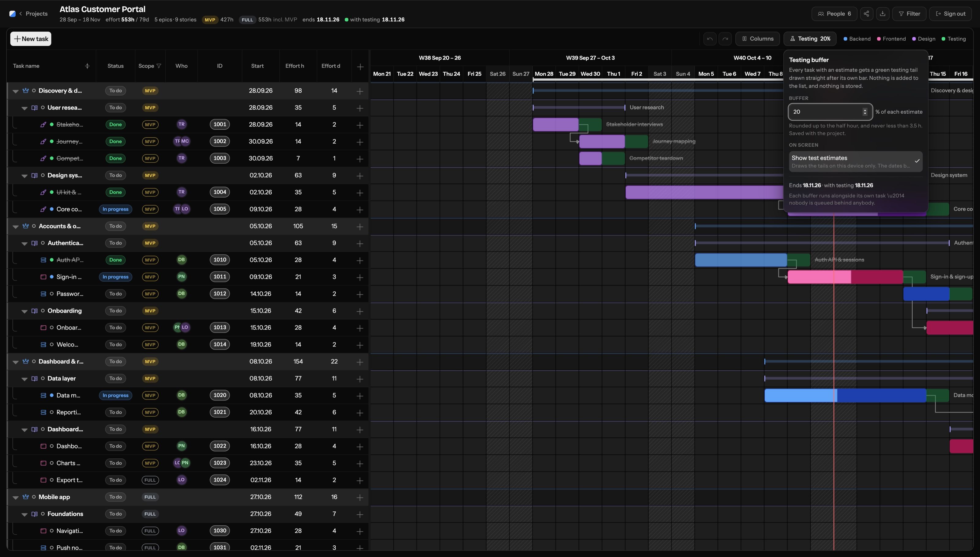980x557 pixels.
Task: Click Scope column filter funnel icon
Action: [159, 66]
